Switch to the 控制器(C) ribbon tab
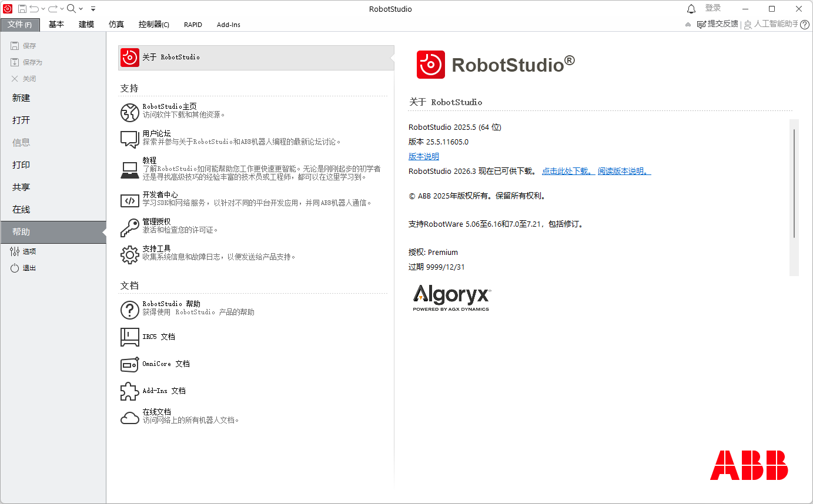This screenshot has height=504, width=813. (x=154, y=25)
